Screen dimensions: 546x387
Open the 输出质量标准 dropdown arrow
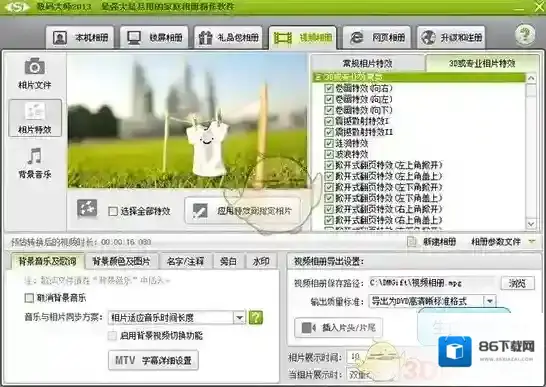[x=490, y=301]
